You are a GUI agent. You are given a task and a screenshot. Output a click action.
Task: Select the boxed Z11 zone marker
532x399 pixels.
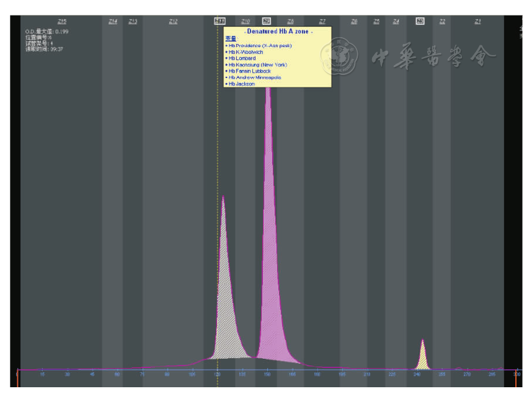point(219,22)
